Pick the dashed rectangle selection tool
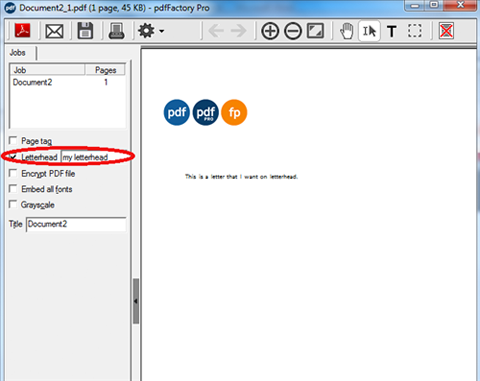The image size is (480, 381). coord(415,31)
